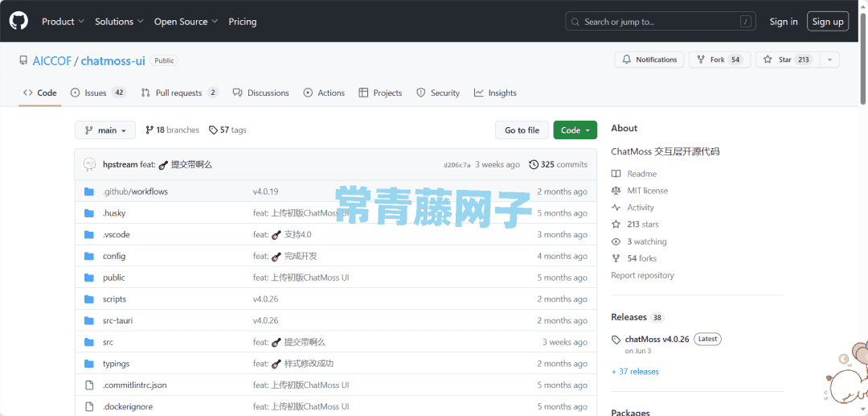Open the Open Source dropdown
The width and height of the screenshot is (868, 416).
click(x=186, y=22)
